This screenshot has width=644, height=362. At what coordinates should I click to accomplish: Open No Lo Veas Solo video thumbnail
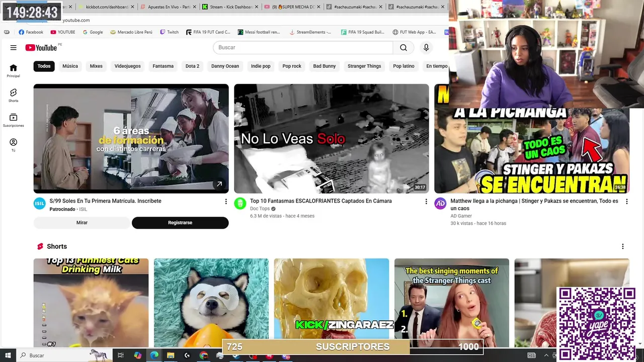pos(332,138)
